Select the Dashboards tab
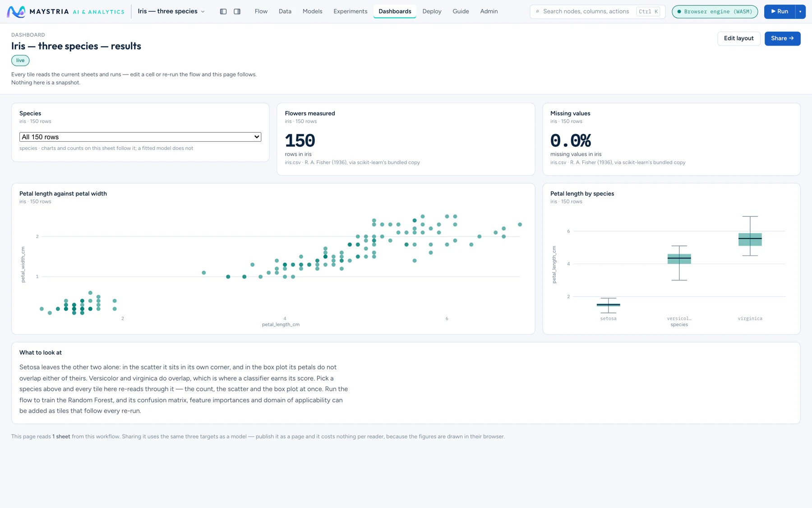The height and width of the screenshot is (508, 812). point(395,11)
